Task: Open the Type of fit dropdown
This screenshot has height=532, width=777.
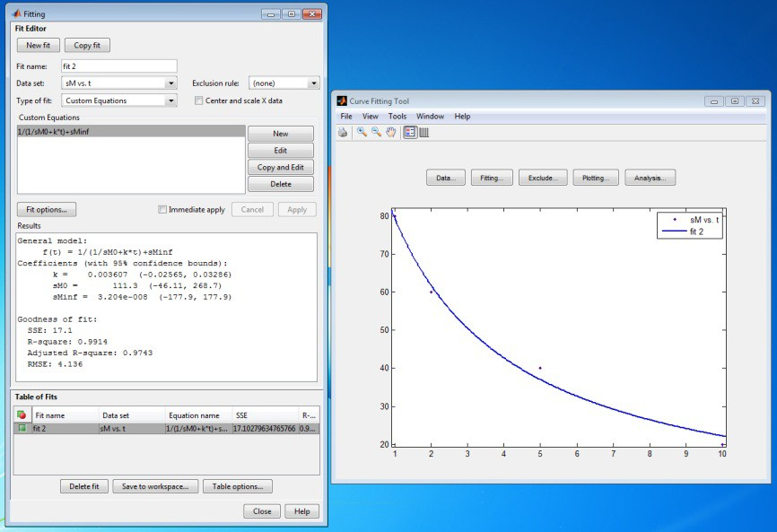Action: click(x=171, y=100)
